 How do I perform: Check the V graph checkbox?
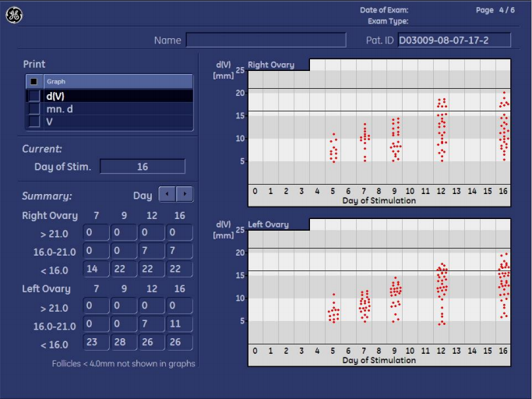(34, 122)
